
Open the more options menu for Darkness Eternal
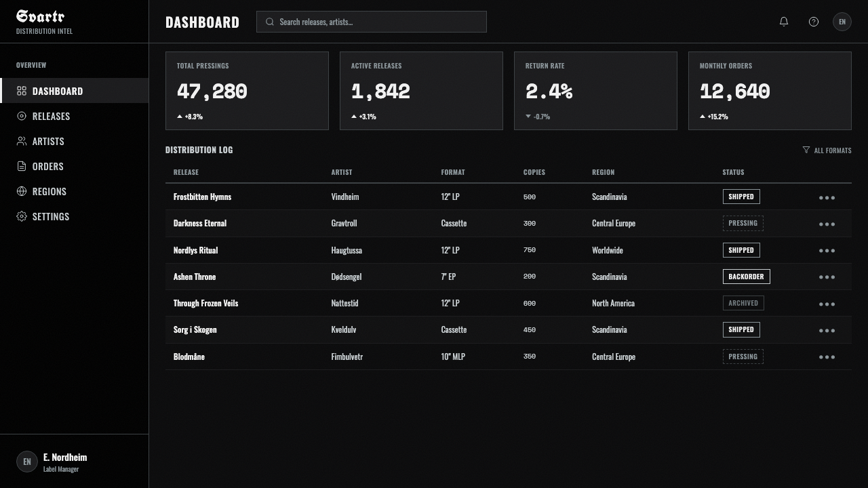click(x=827, y=224)
